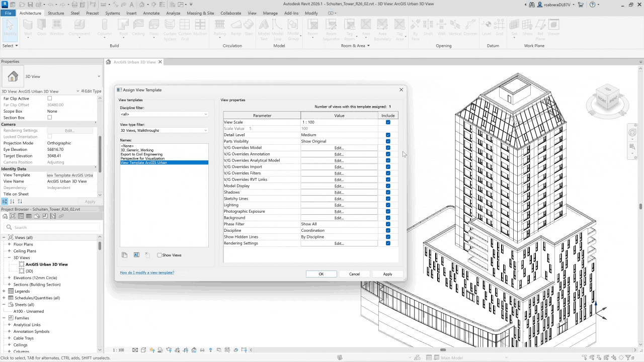Select 3D_Generic_Working in the Names list
644x362 pixels.
[x=137, y=150]
